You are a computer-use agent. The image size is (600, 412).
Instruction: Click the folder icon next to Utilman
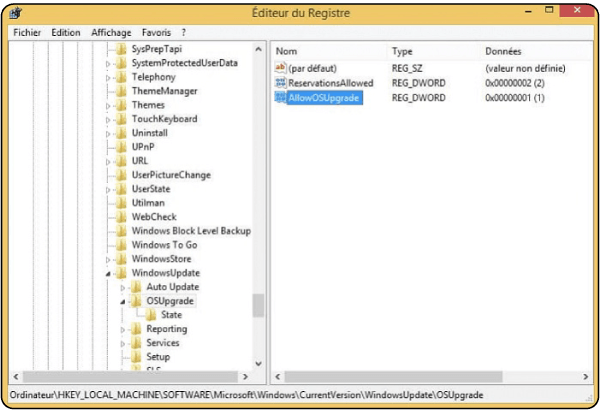coord(121,203)
